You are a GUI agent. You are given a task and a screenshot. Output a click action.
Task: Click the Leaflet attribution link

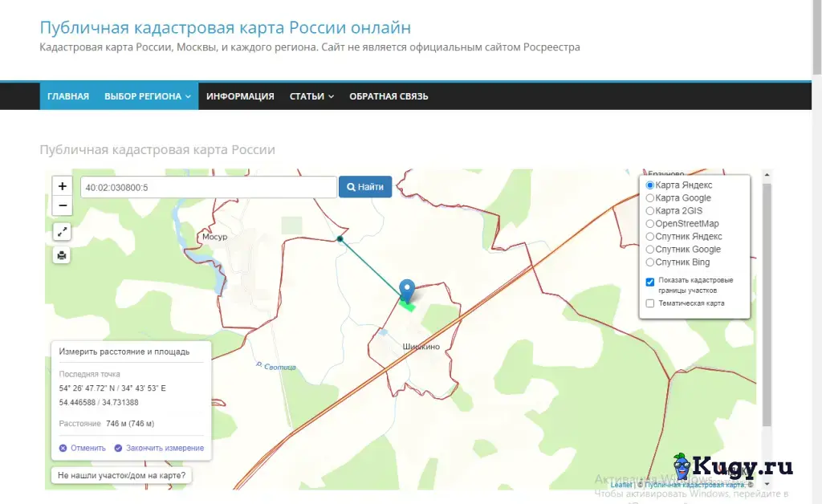[621, 485]
